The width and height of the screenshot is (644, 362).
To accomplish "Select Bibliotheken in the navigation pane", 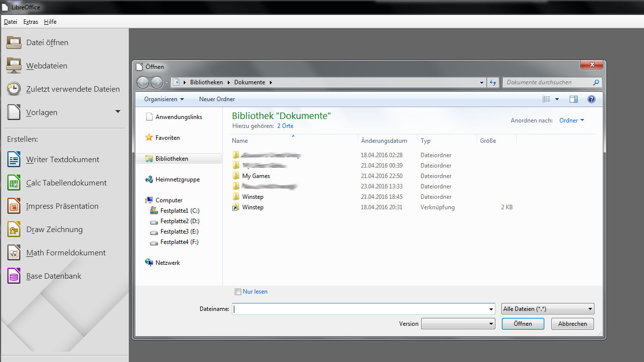I will [x=179, y=159].
